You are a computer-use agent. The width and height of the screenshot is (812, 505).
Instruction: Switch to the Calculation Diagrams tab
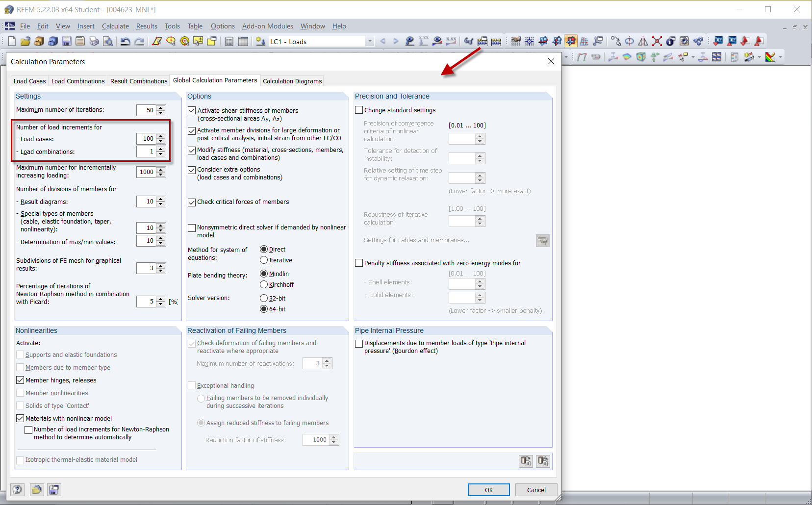tap(292, 80)
